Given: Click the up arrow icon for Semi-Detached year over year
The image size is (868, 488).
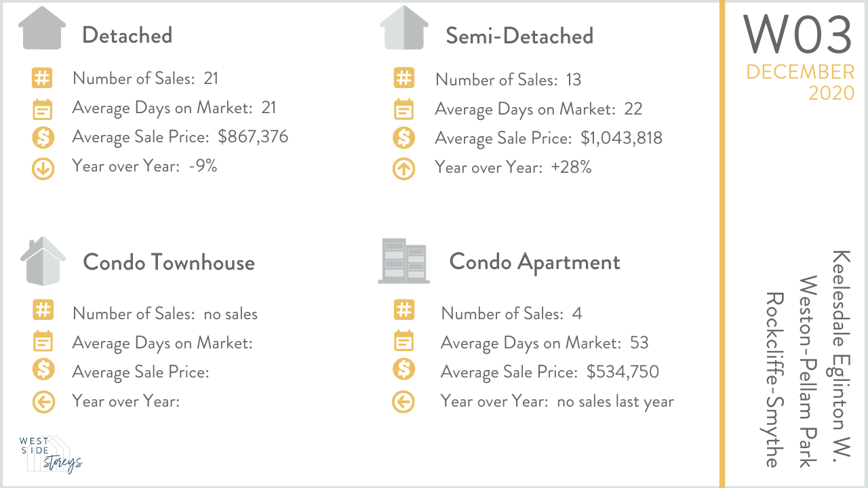Looking at the screenshot, I should [x=403, y=169].
